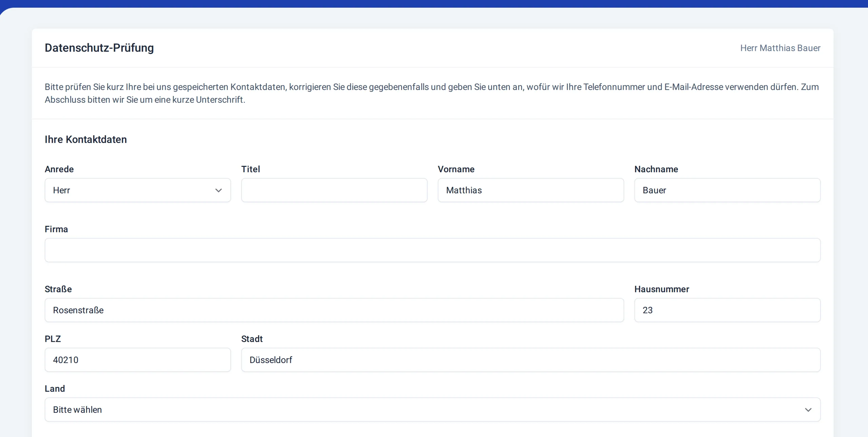Click the Vorname field label
The image size is (868, 437).
456,169
